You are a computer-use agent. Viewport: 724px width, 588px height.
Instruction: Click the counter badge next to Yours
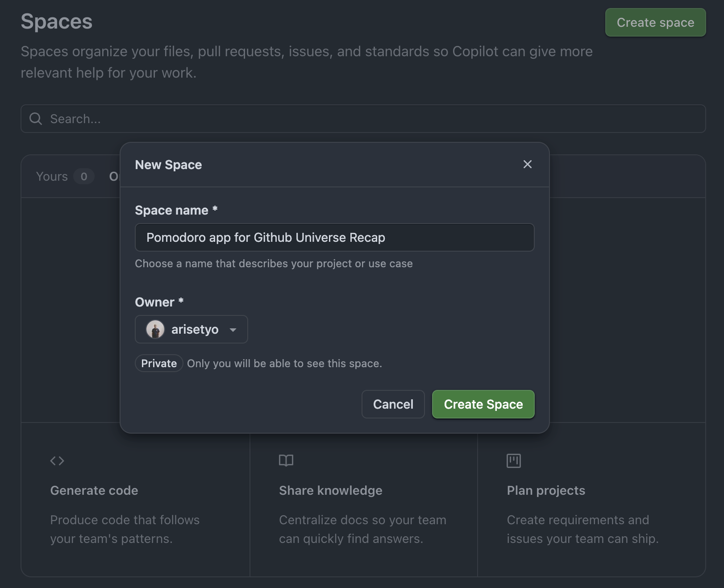[83, 176]
